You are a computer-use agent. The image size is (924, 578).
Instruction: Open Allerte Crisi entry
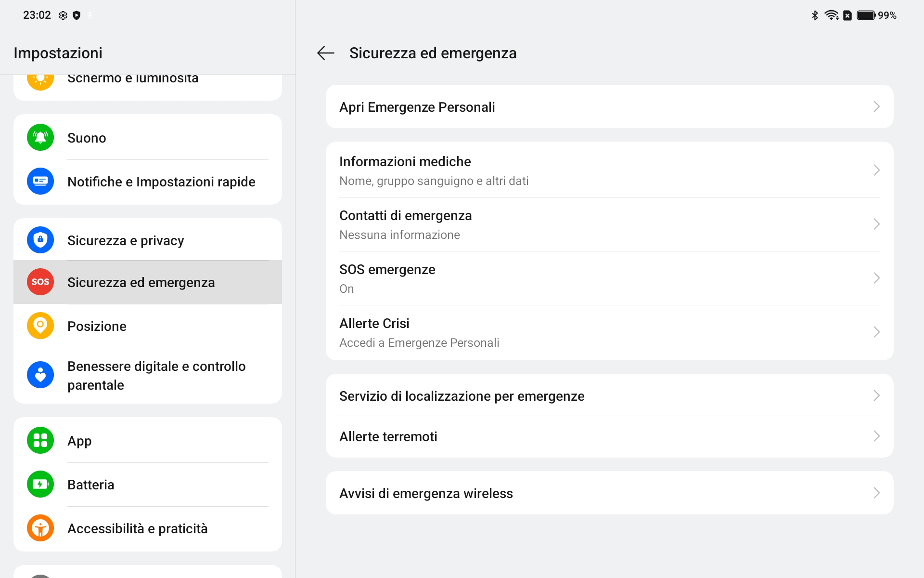click(609, 332)
